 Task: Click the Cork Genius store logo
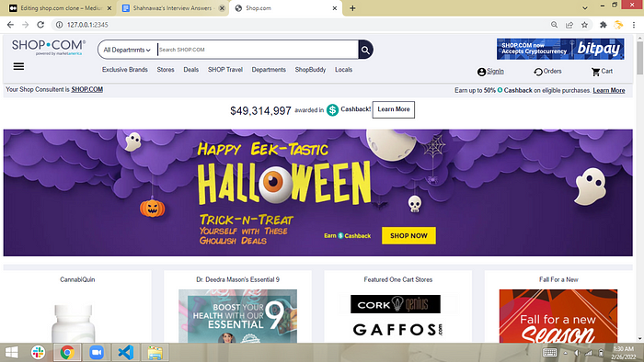395,304
